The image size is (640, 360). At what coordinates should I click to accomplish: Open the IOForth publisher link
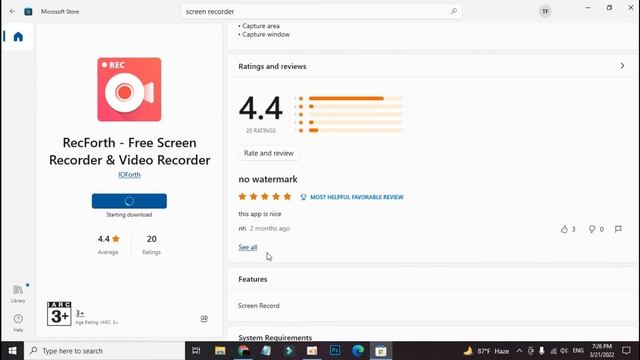(129, 175)
